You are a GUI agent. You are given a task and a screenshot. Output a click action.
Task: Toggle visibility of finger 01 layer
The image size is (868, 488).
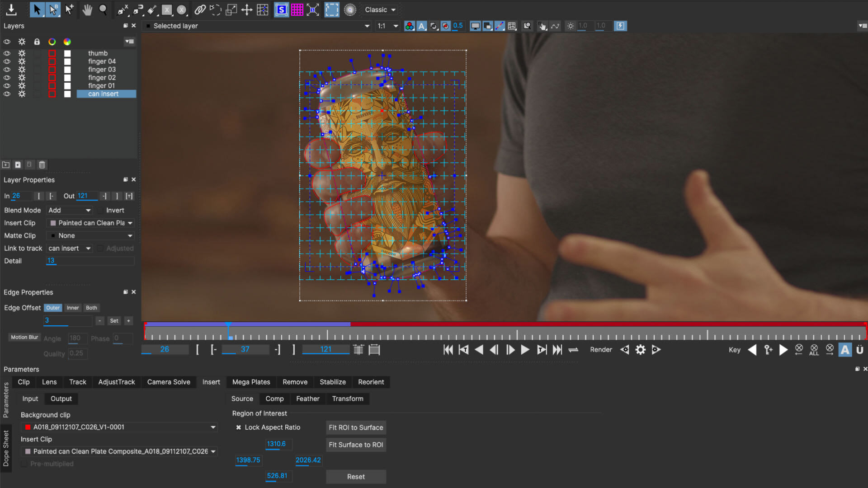pos(7,85)
